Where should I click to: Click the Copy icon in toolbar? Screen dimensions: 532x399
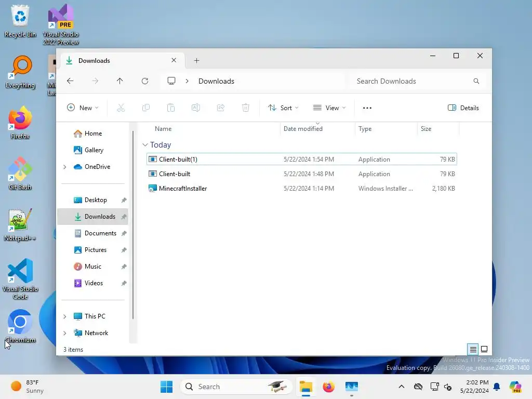click(x=146, y=108)
